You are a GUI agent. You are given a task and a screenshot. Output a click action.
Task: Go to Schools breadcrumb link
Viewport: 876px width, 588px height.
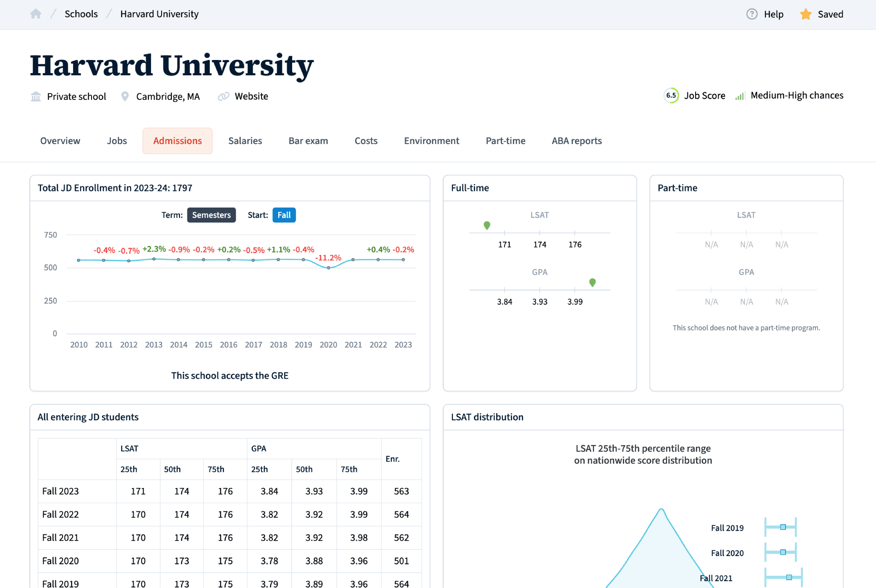tap(81, 14)
